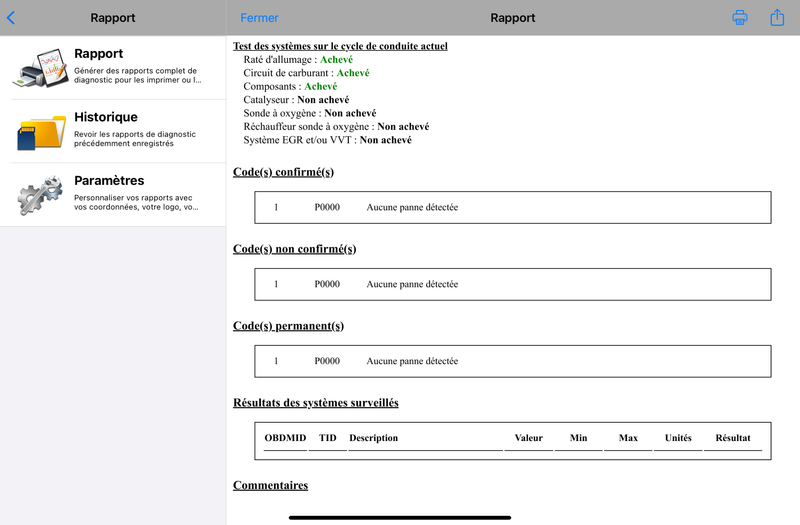
Task: Print the report using printer icon
Action: click(740, 17)
